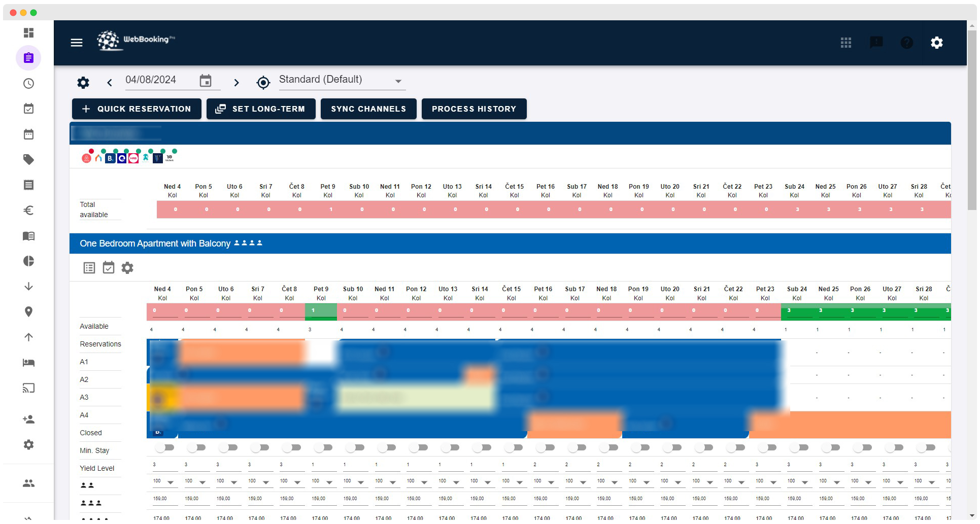This screenshot has width=980, height=524.
Task: Open the Standard (Default) dropdown
Action: [342, 80]
